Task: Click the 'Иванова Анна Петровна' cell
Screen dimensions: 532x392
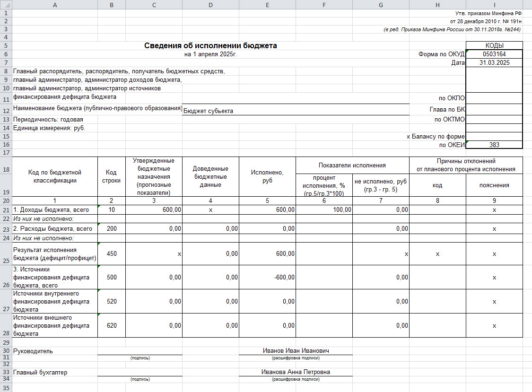Action: tap(296, 372)
